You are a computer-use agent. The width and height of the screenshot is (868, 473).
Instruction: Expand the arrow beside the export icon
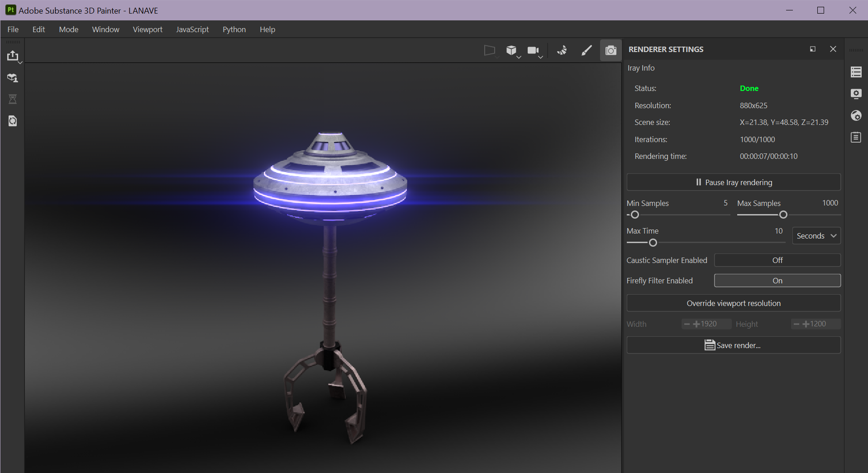20,62
